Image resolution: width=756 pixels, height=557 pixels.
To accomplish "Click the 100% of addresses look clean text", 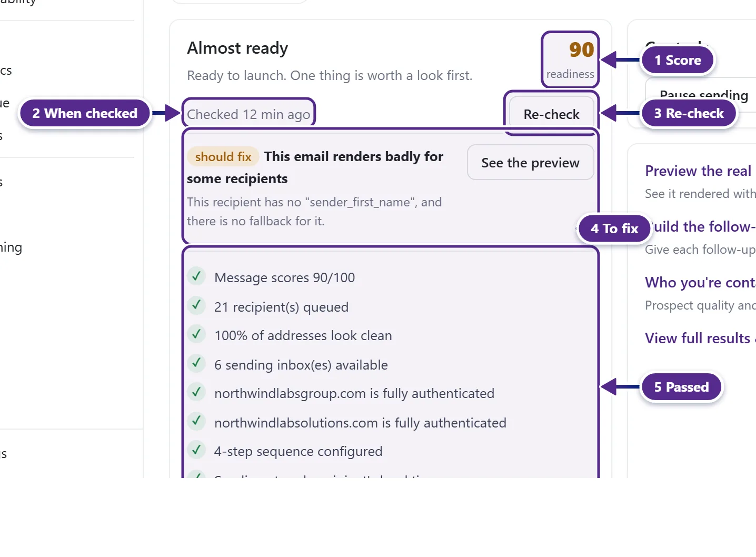I will point(303,335).
